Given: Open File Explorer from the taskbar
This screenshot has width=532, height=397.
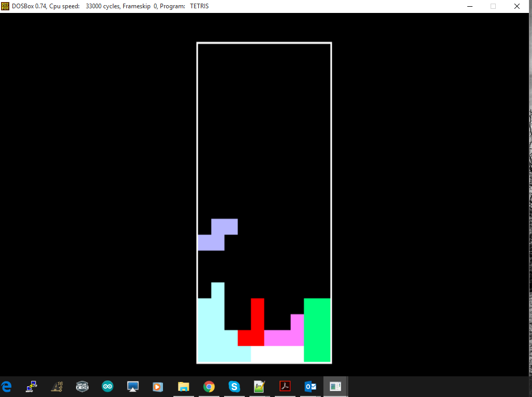Looking at the screenshot, I should (x=184, y=387).
